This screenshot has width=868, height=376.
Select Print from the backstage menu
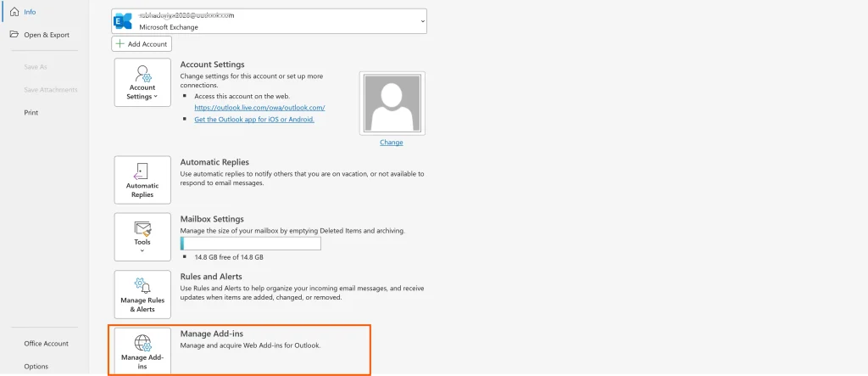pyautogui.click(x=31, y=112)
